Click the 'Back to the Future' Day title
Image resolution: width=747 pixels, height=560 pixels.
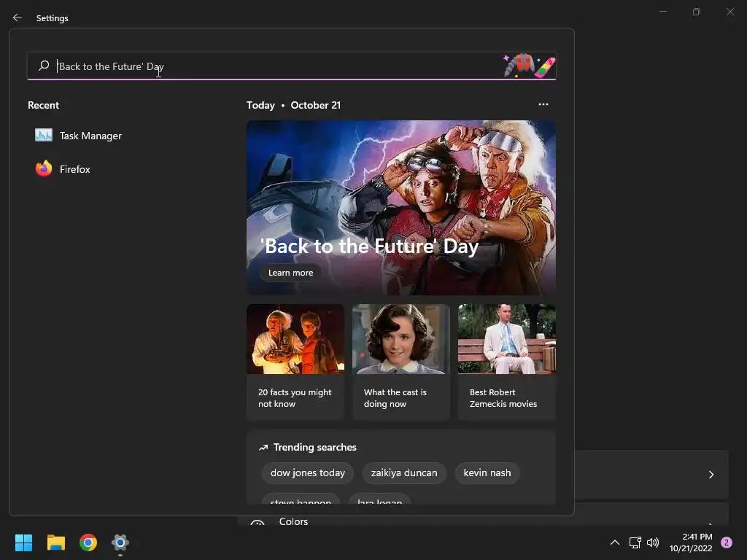point(369,246)
